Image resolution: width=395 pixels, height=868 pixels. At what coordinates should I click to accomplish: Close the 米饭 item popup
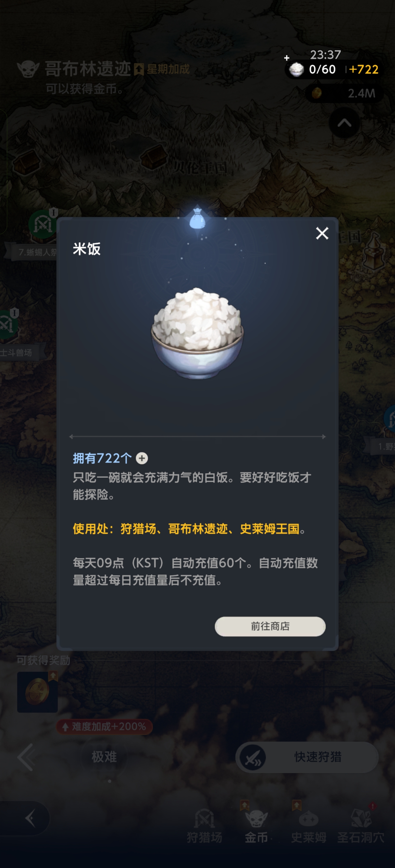[322, 233]
